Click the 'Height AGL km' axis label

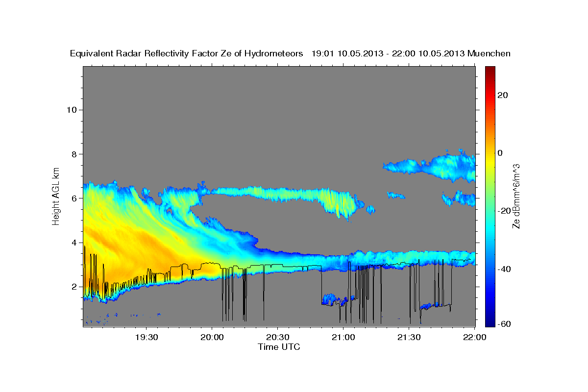click(56, 196)
